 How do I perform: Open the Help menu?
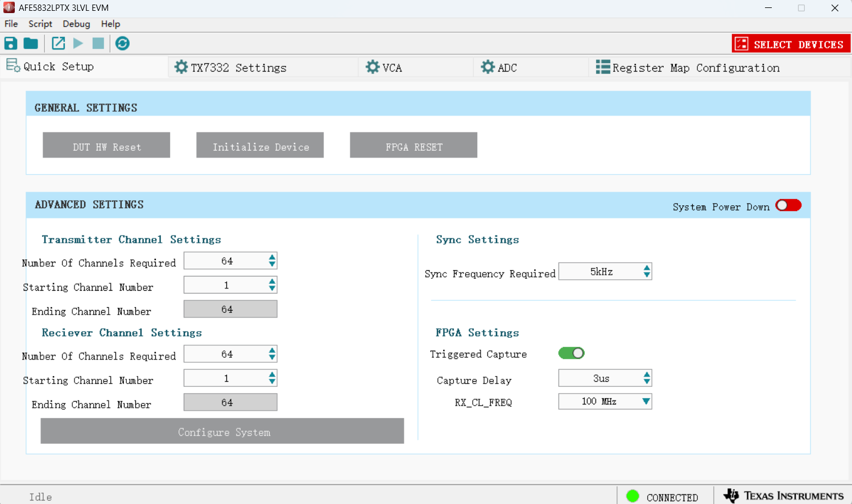click(110, 24)
